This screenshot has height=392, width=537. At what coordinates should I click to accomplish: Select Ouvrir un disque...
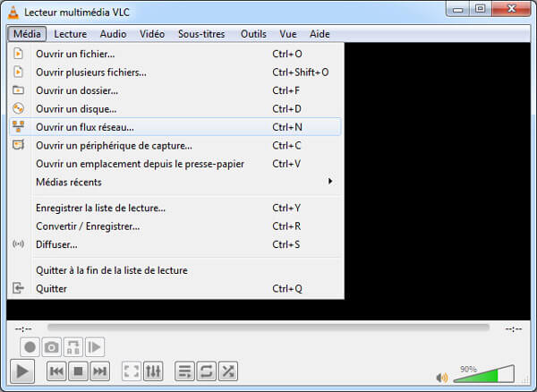[x=175, y=109]
